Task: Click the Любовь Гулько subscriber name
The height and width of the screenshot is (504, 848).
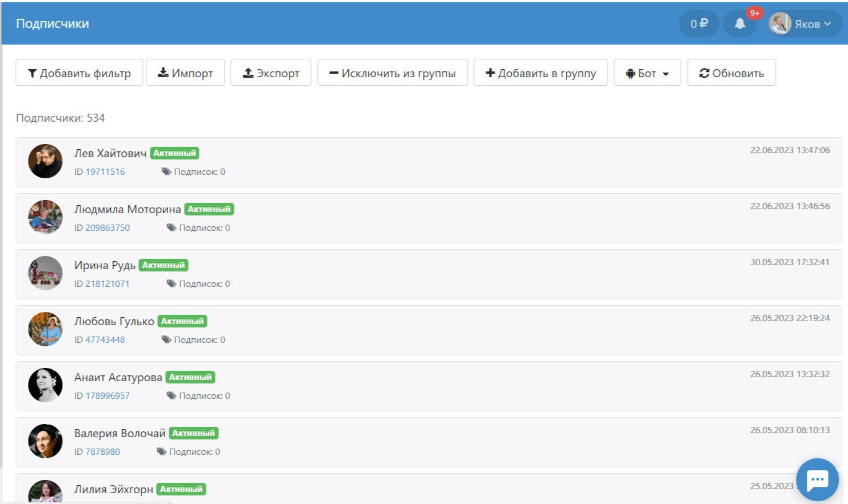Action: (114, 321)
